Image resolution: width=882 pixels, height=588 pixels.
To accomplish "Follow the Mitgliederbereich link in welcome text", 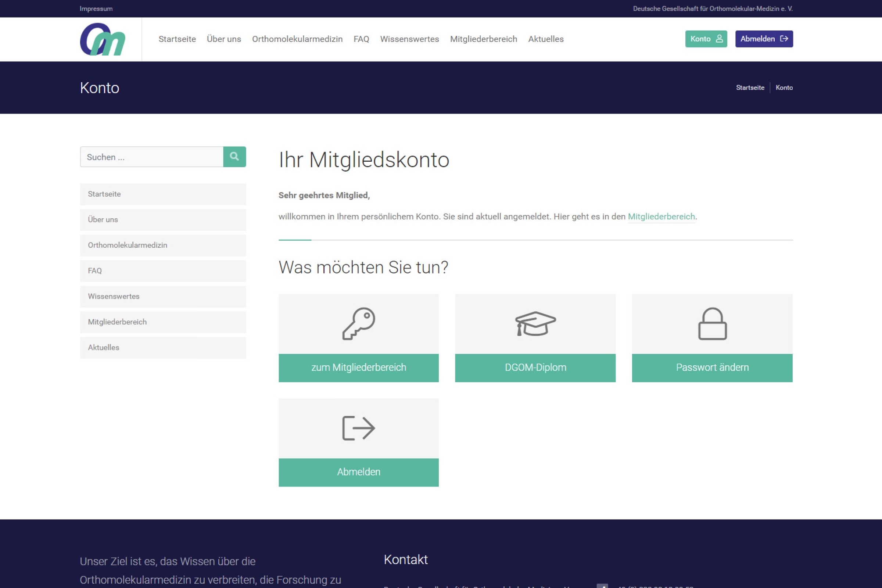I will pos(661,217).
